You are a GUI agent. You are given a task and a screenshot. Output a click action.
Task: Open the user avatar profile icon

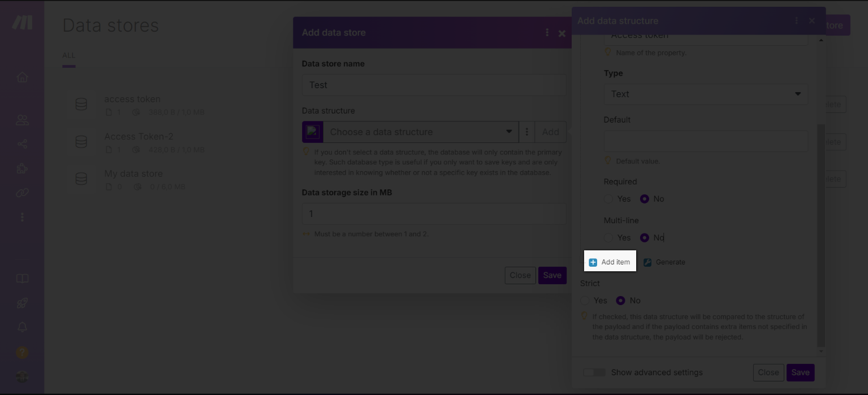[22, 376]
